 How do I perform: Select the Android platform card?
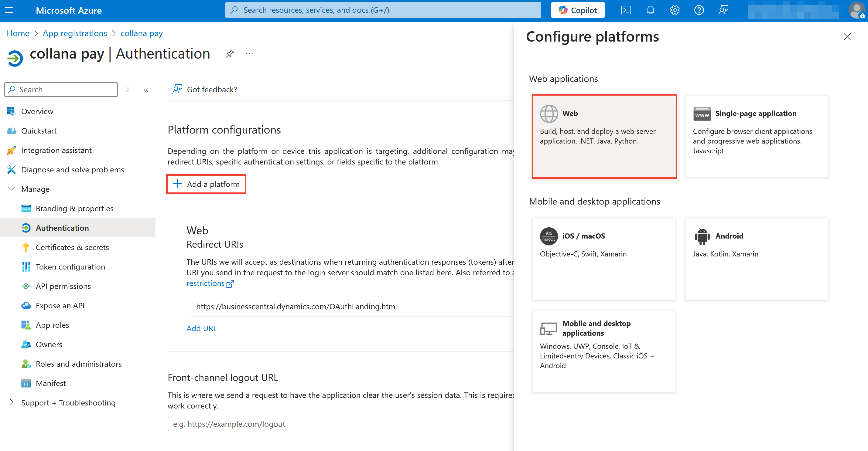coord(757,259)
